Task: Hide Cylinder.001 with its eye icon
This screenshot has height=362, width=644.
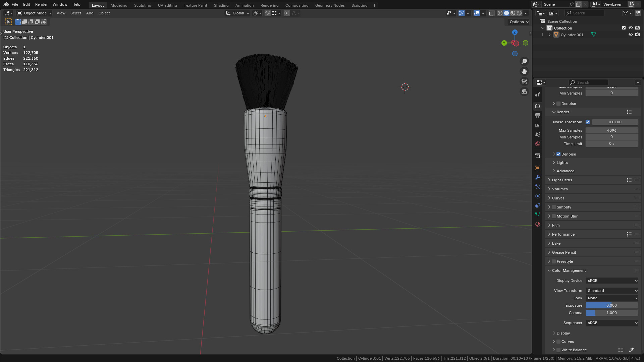Action: [631, 35]
